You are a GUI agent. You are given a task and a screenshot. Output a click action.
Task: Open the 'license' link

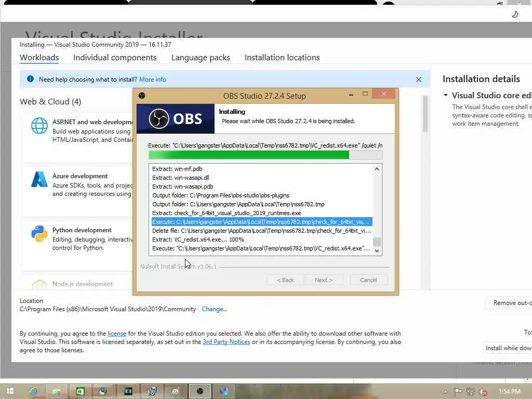117,334
